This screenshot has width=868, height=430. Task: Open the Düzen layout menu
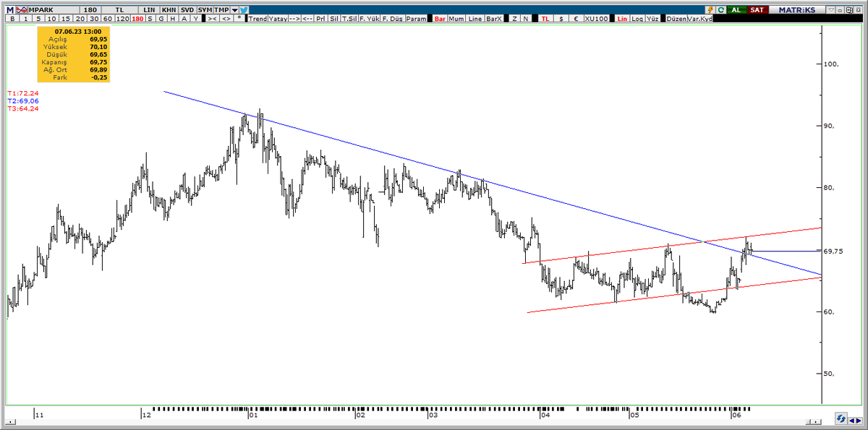click(676, 19)
